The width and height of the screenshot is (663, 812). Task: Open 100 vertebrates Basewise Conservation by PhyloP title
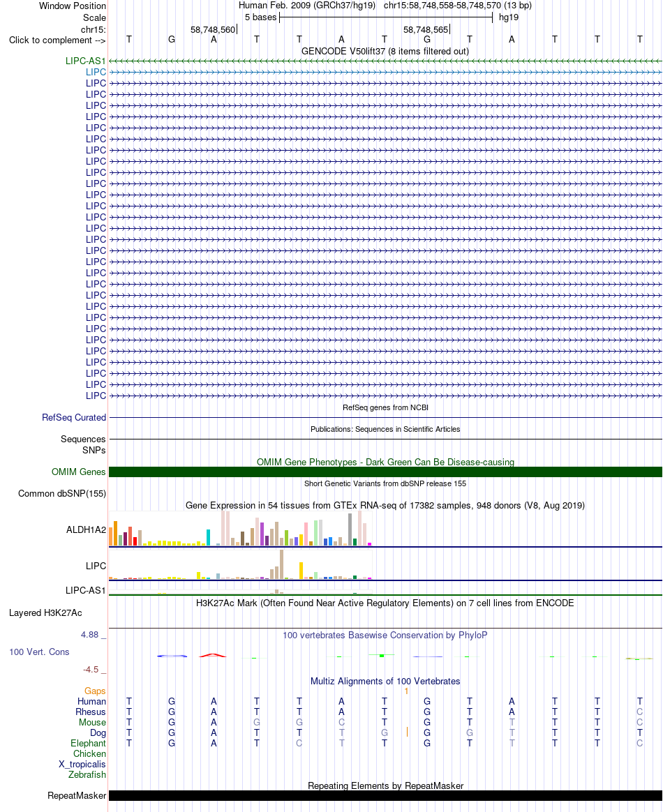point(385,636)
